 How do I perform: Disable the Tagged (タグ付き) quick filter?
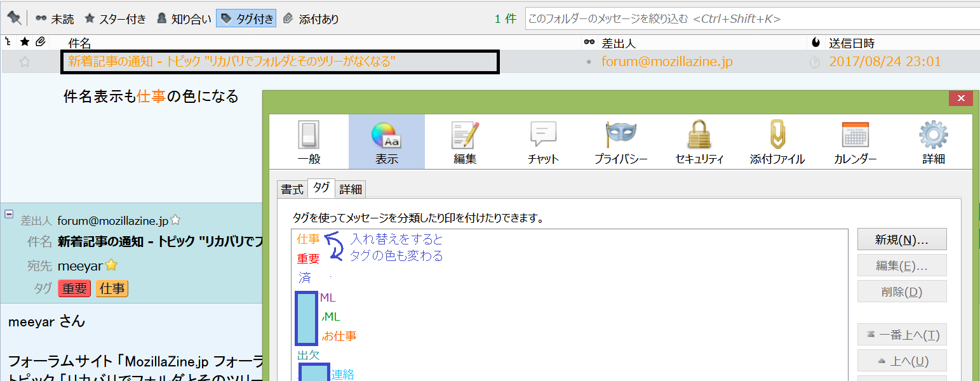(246, 19)
